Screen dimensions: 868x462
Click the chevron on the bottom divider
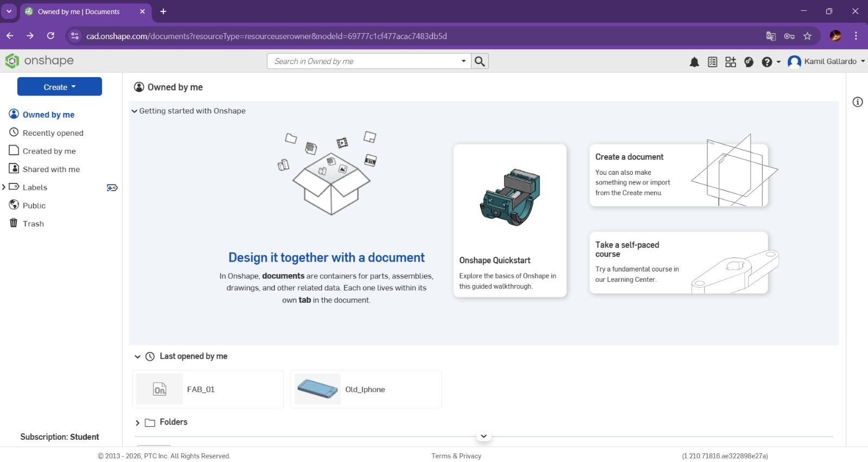pyautogui.click(x=483, y=436)
